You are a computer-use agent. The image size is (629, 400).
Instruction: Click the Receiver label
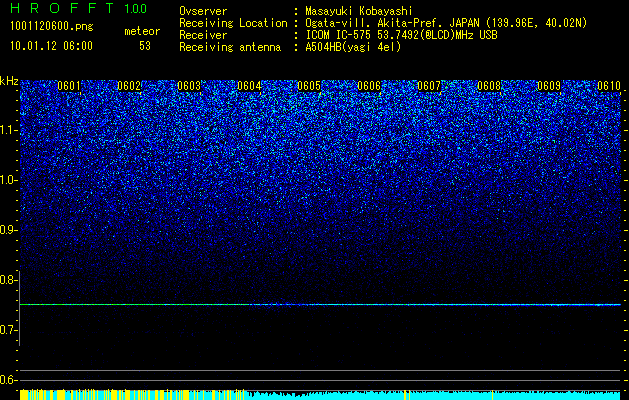203,35
